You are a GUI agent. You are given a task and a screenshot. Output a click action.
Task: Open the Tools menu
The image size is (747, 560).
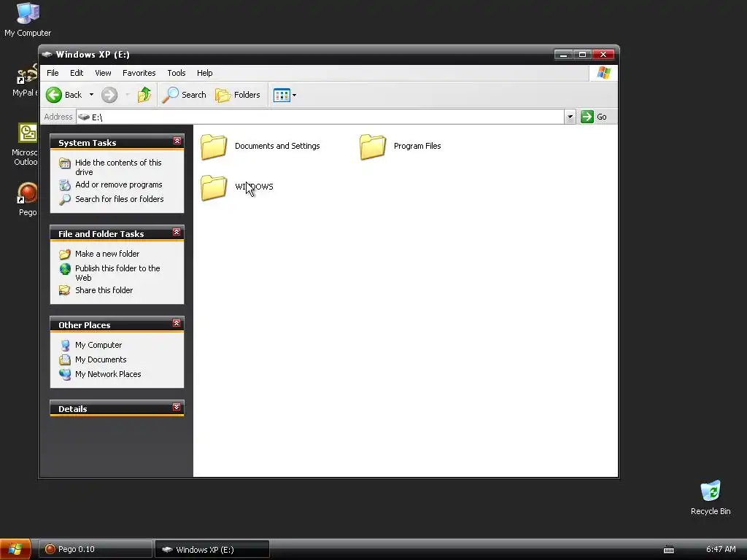(177, 73)
